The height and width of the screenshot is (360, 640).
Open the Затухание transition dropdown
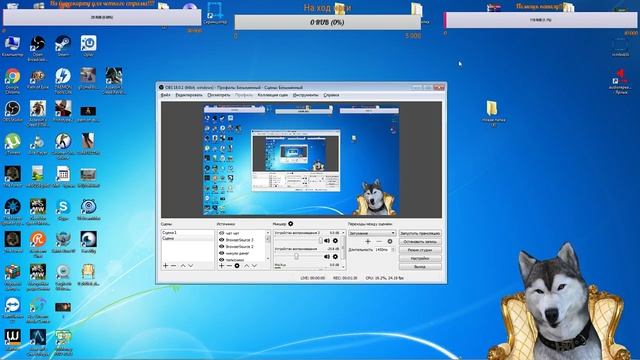(x=372, y=233)
